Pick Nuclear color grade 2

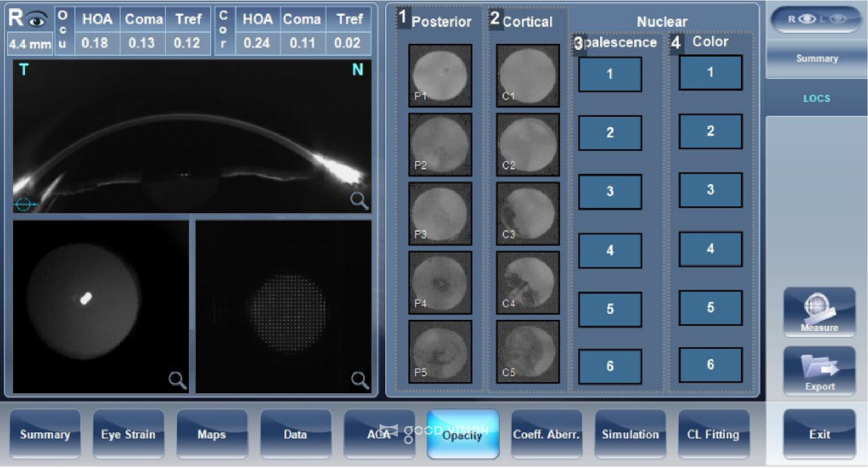tap(710, 132)
